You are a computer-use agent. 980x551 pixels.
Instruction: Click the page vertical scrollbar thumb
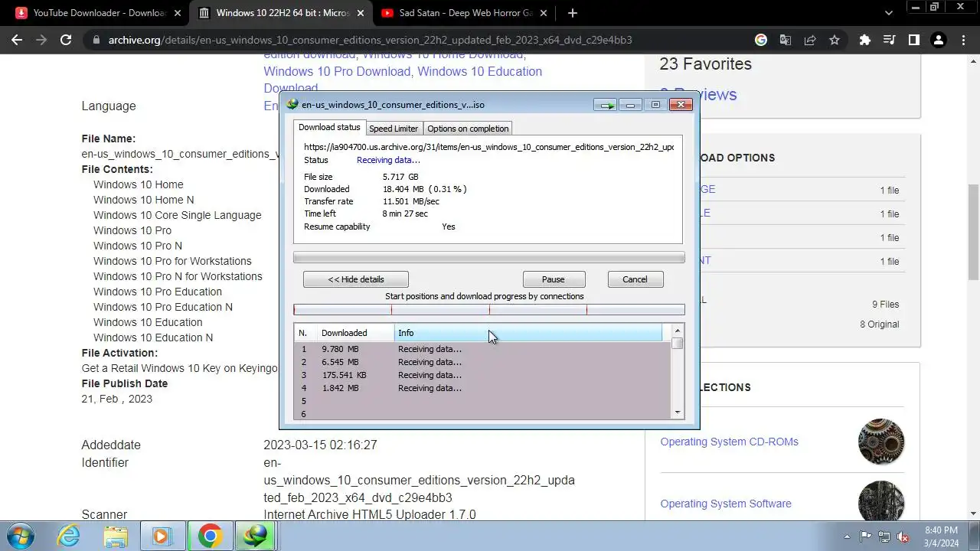973,232
